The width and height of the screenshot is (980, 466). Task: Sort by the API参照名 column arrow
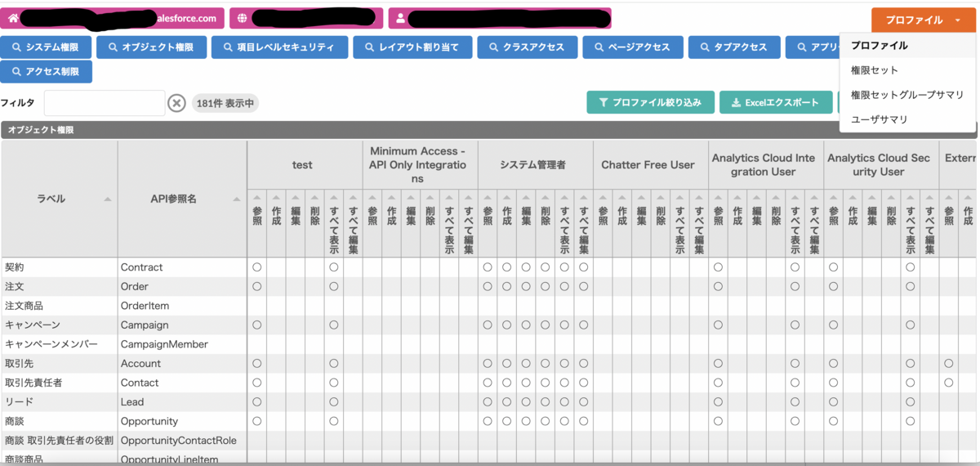pyautogui.click(x=238, y=199)
